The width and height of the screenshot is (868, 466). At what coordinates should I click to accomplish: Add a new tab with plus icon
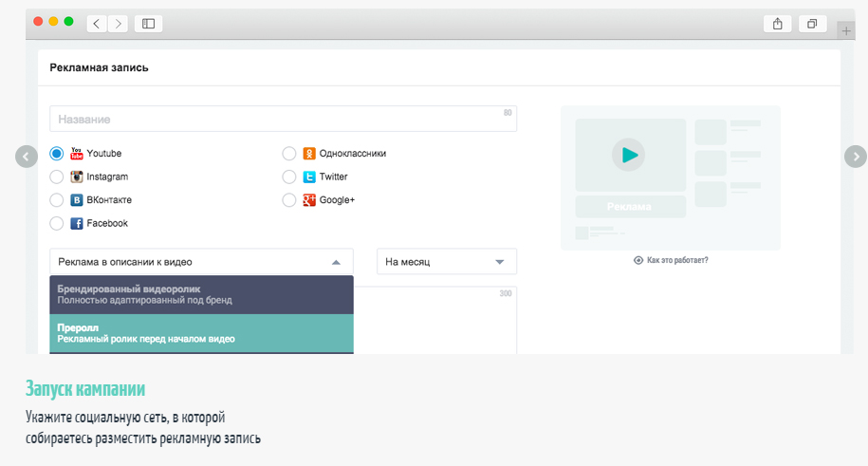click(x=846, y=31)
